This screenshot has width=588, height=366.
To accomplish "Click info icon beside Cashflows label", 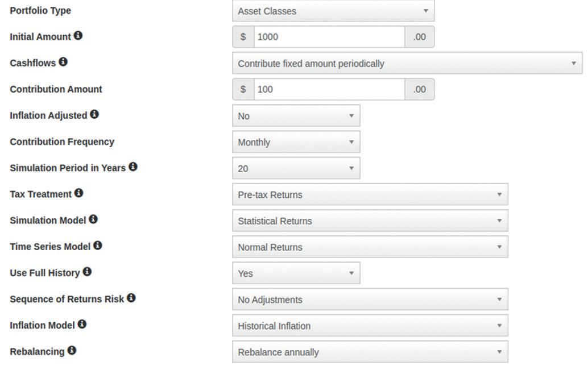I will (63, 62).
